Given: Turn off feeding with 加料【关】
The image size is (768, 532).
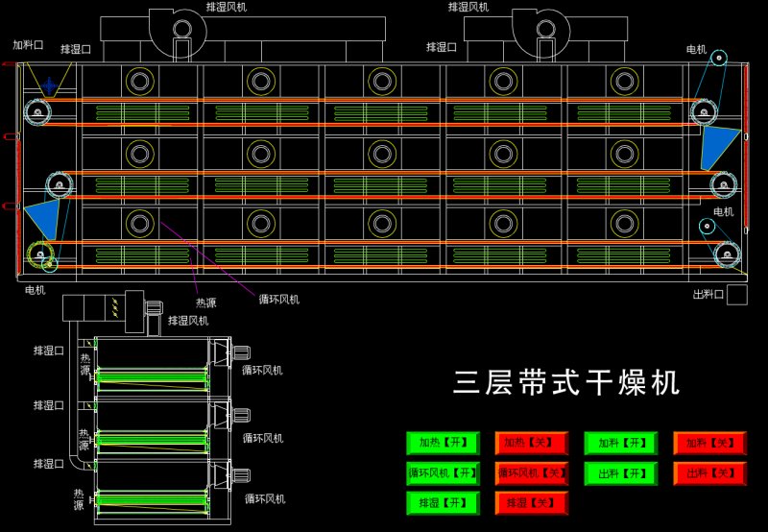Looking at the screenshot, I should 710,443.
